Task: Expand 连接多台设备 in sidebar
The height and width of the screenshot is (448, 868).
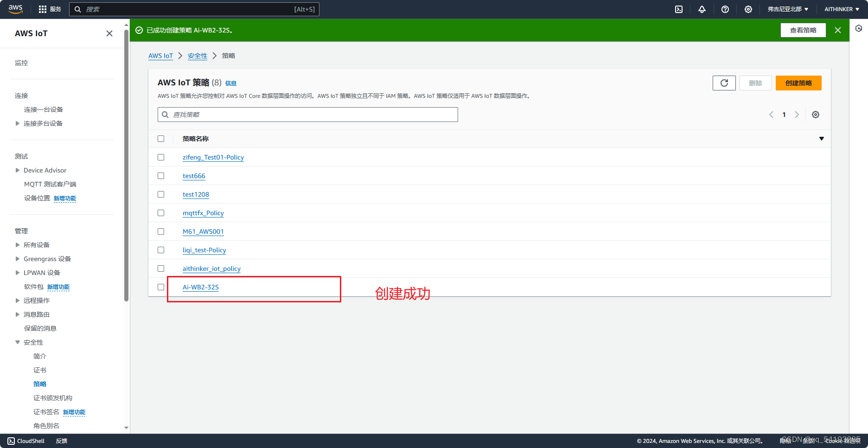Action: [18, 123]
